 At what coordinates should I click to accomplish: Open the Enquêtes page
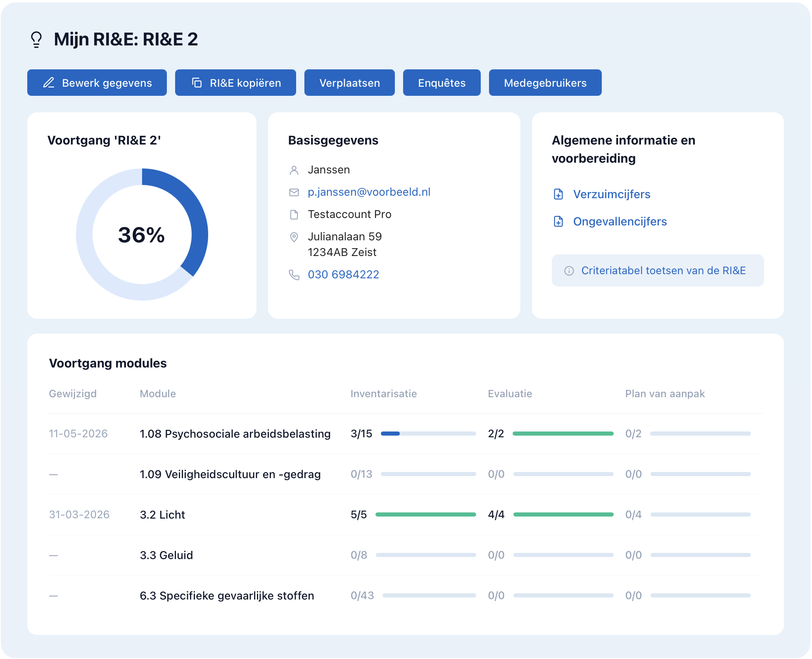coord(442,83)
